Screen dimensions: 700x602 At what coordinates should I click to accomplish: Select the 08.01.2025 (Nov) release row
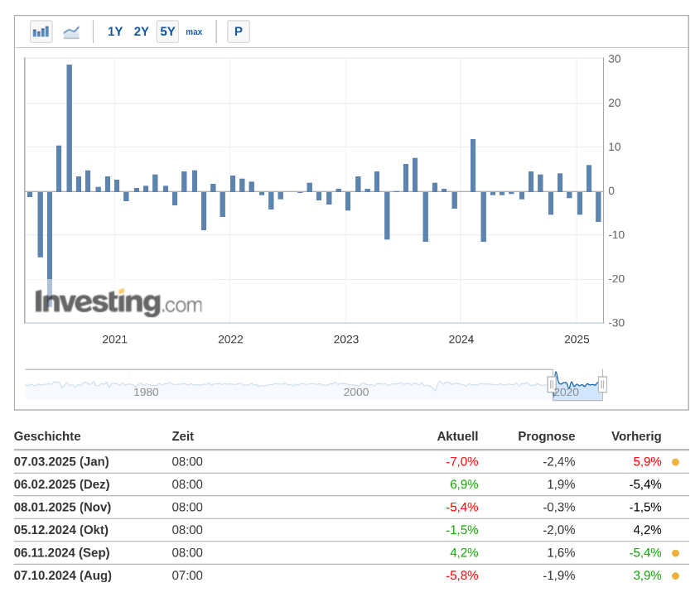62,508
